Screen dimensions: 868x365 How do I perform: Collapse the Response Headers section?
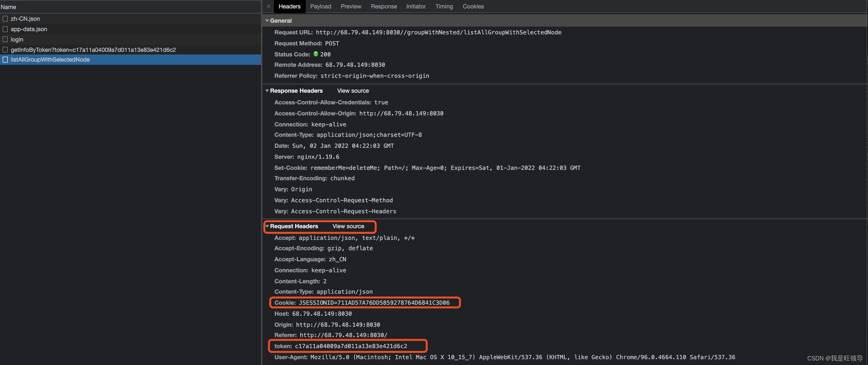point(267,91)
